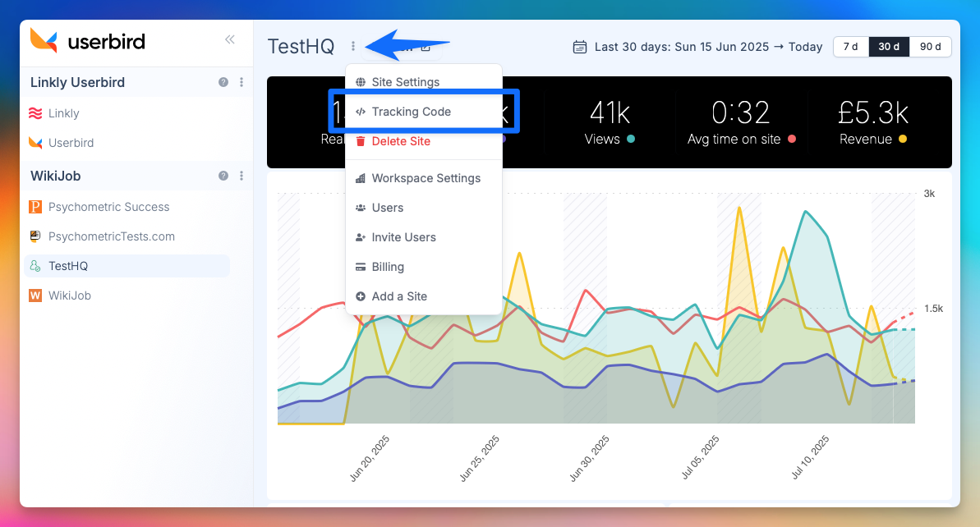Image resolution: width=980 pixels, height=527 pixels.
Task: Click the add-person icon next to Invite Users
Action: tap(361, 237)
